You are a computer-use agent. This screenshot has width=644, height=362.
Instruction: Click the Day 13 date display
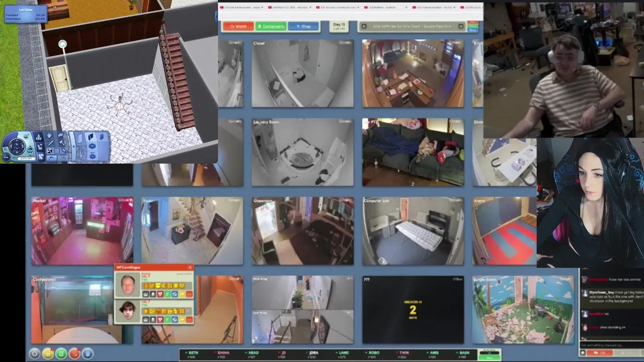pos(339,26)
